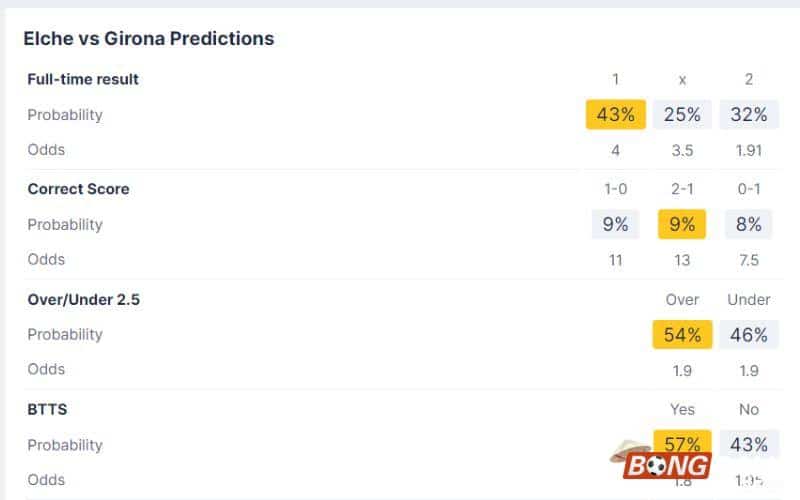Click the 9% probability for 1-0
800x500 pixels.
coord(616,225)
